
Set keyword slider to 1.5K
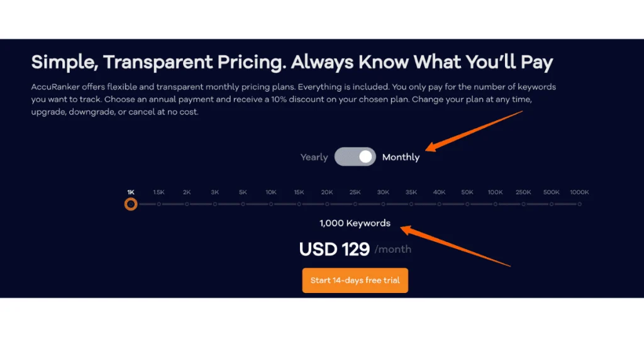[159, 204]
